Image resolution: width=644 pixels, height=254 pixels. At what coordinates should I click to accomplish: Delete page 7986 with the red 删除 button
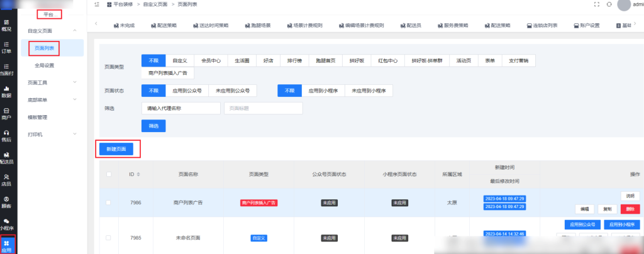(x=630, y=209)
